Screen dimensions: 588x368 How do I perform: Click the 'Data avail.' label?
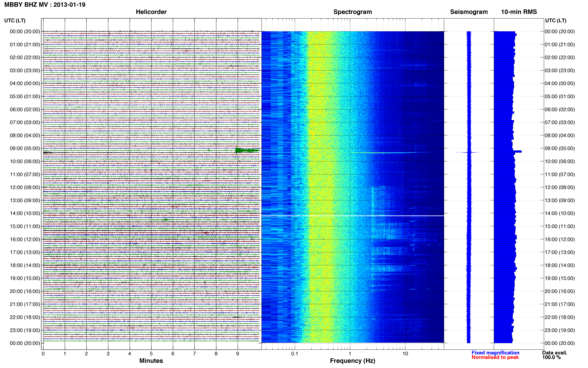pyautogui.click(x=555, y=353)
